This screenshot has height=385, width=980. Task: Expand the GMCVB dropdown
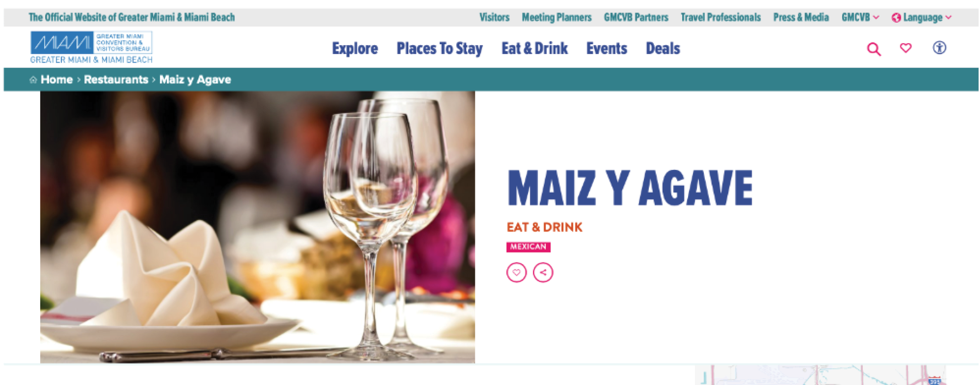click(x=860, y=17)
